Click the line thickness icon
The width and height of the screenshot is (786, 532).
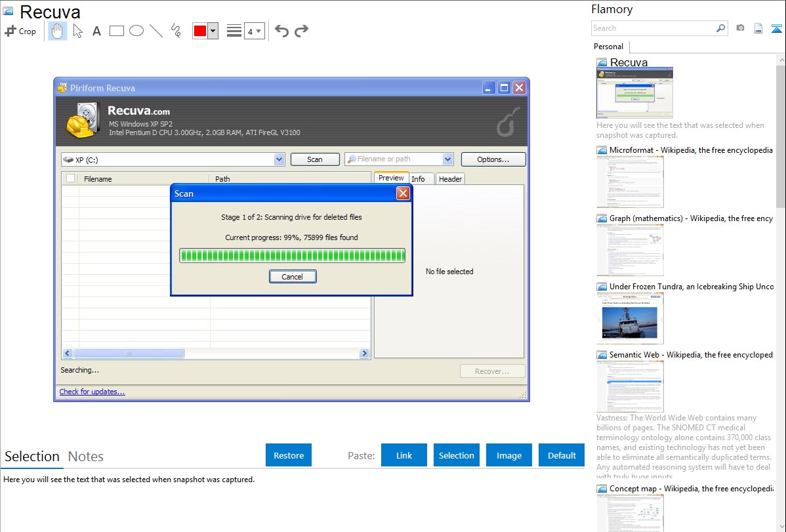pyautogui.click(x=234, y=31)
